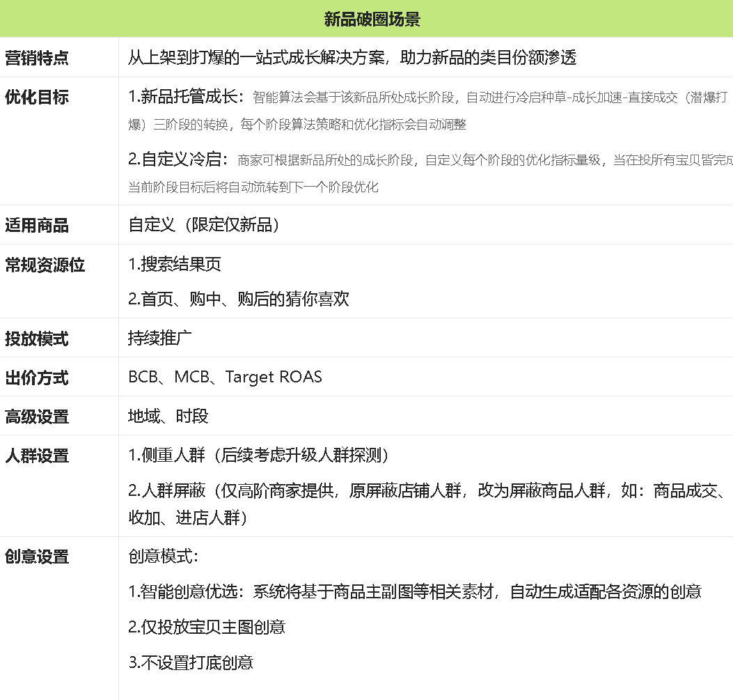Click the value BCB、MCB、Target ROAS
The width and height of the screenshot is (733, 700).
226,377
